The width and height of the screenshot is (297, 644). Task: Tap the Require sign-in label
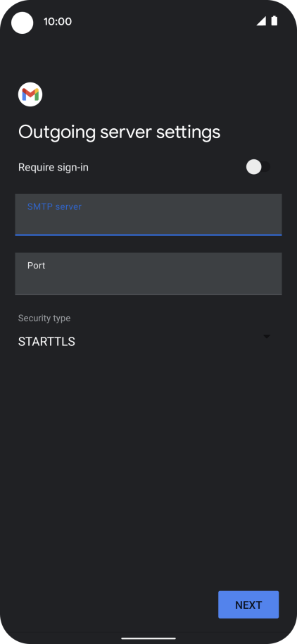(x=53, y=168)
